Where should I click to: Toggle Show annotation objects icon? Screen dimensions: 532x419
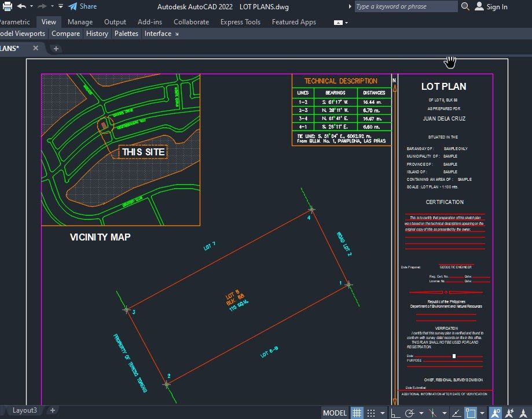pos(496,413)
